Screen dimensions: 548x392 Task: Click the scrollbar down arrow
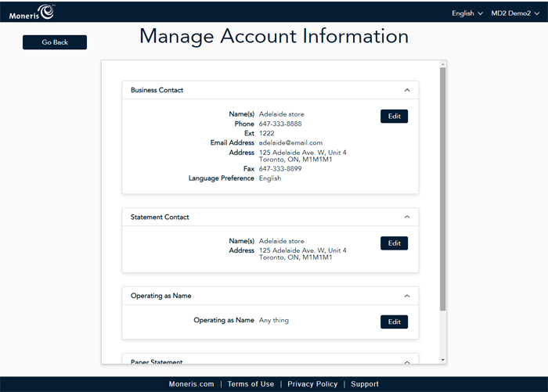[443, 360]
